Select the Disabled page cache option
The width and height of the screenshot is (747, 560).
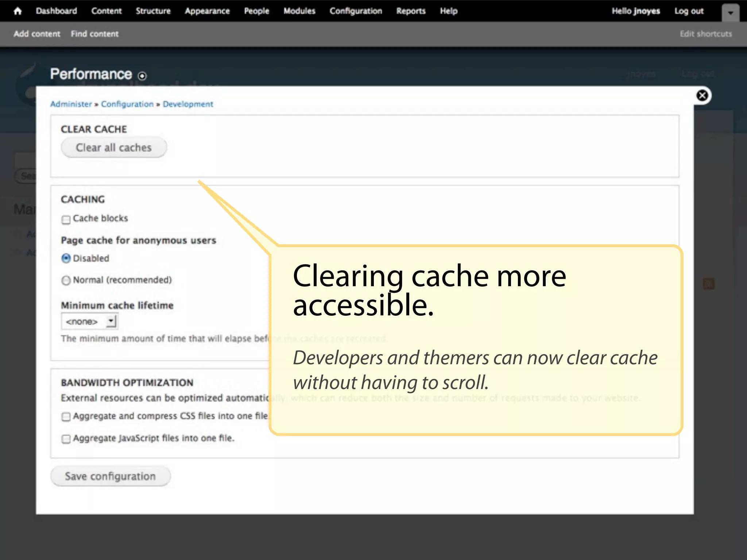[66, 258]
